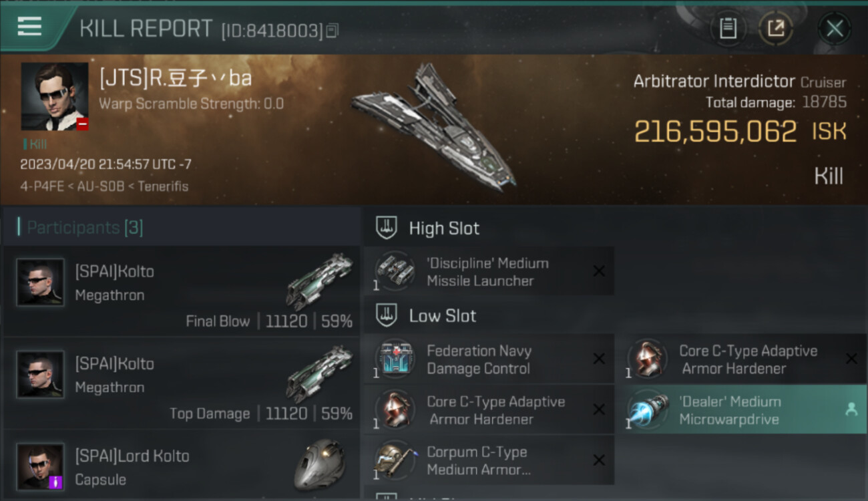Select the Federation Navy Damage Control icon

394,359
